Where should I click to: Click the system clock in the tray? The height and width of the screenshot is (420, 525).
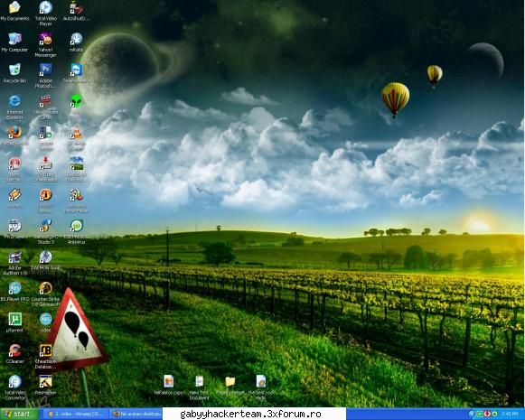click(510, 415)
